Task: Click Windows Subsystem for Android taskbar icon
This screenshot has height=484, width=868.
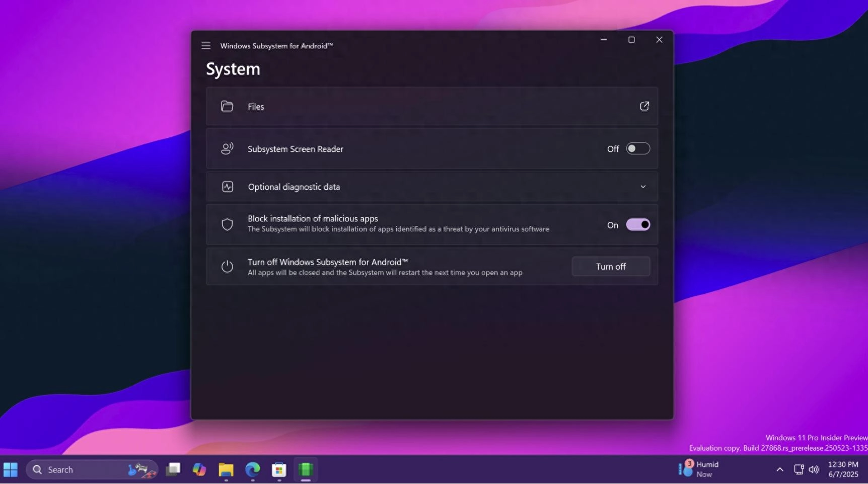Action: pos(306,469)
